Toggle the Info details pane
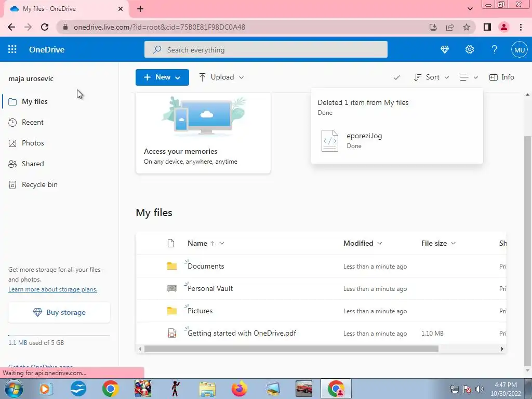Viewport: 532px width, 399px height. point(501,77)
